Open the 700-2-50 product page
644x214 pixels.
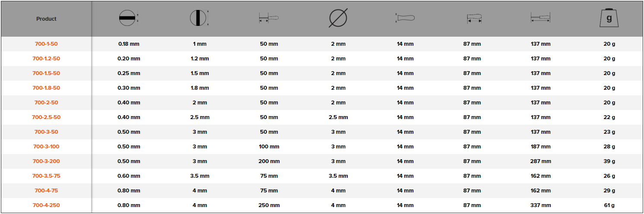pos(46,103)
